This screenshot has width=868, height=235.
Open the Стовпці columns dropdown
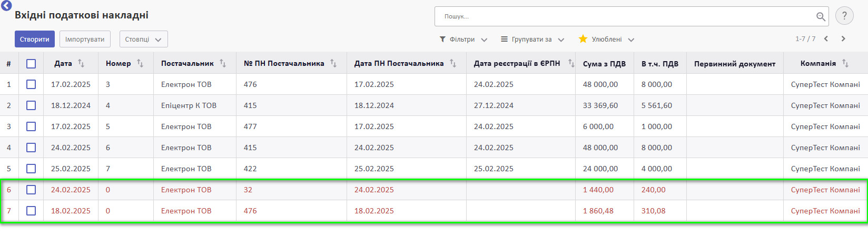143,39
